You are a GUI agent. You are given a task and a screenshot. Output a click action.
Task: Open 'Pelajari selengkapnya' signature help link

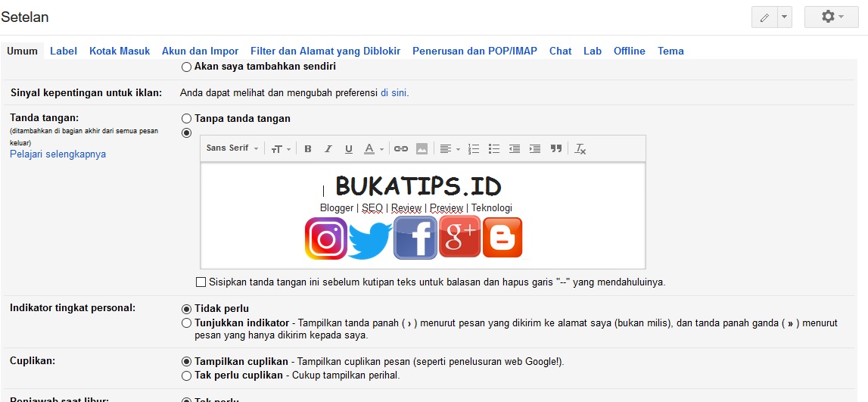(58, 154)
